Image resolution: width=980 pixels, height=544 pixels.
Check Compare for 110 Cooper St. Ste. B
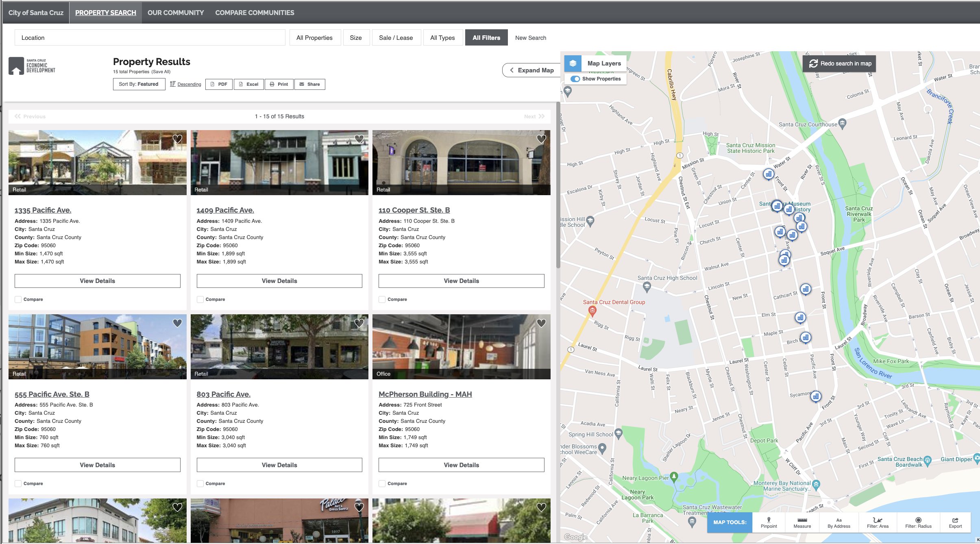(382, 300)
